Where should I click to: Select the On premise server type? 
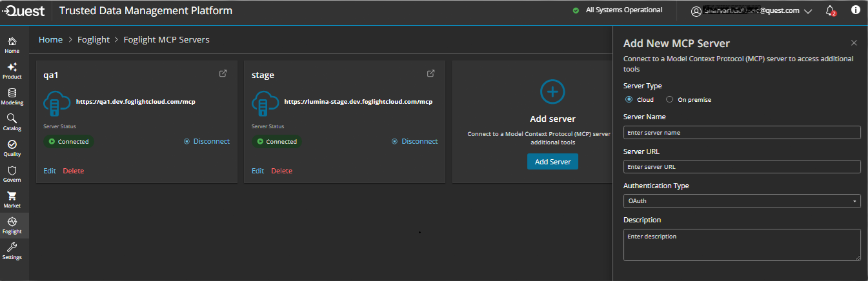point(670,100)
